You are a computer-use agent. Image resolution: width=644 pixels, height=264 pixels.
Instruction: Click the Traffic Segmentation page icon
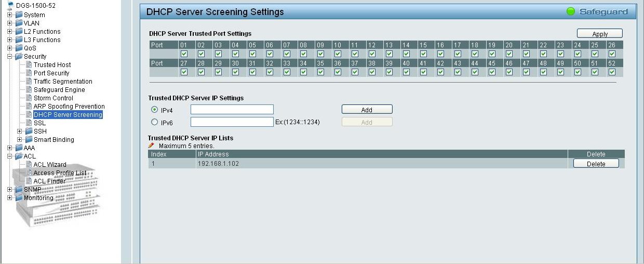[x=29, y=81]
